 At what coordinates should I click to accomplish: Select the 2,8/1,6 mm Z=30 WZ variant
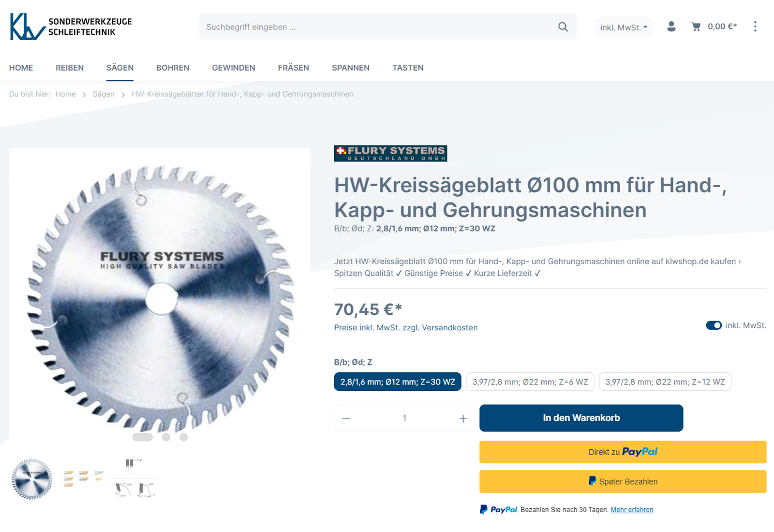(x=398, y=382)
